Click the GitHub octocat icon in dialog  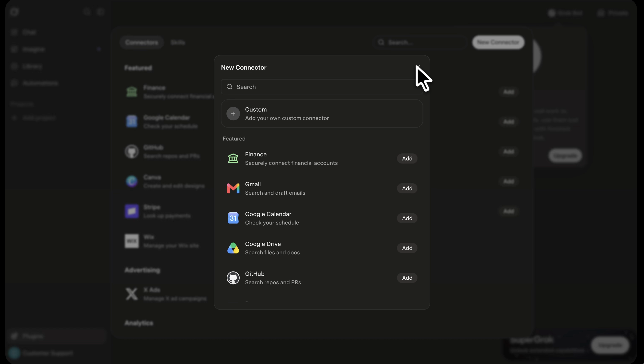[x=233, y=278]
